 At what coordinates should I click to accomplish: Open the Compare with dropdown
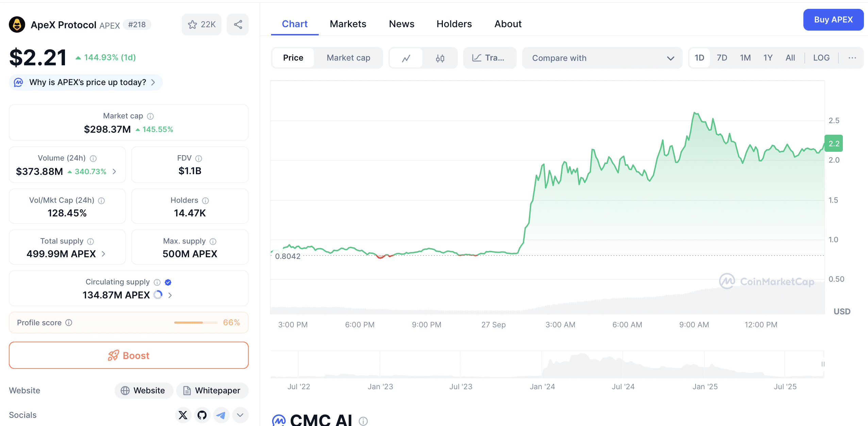click(602, 58)
